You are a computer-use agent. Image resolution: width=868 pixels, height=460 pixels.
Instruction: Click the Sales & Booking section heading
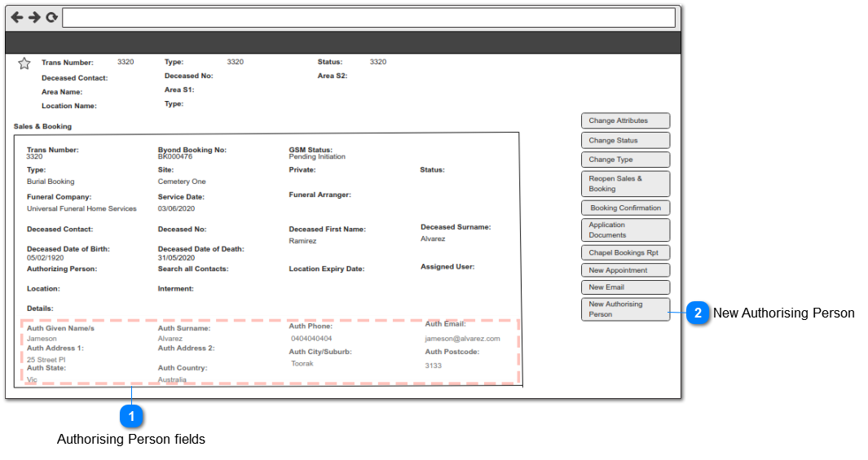pos(42,126)
